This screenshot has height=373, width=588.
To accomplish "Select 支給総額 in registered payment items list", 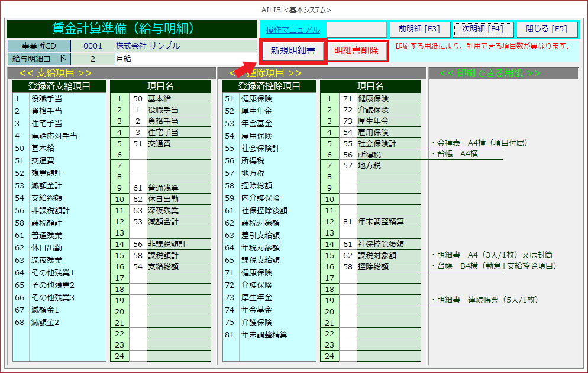I will [x=47, y=198].
